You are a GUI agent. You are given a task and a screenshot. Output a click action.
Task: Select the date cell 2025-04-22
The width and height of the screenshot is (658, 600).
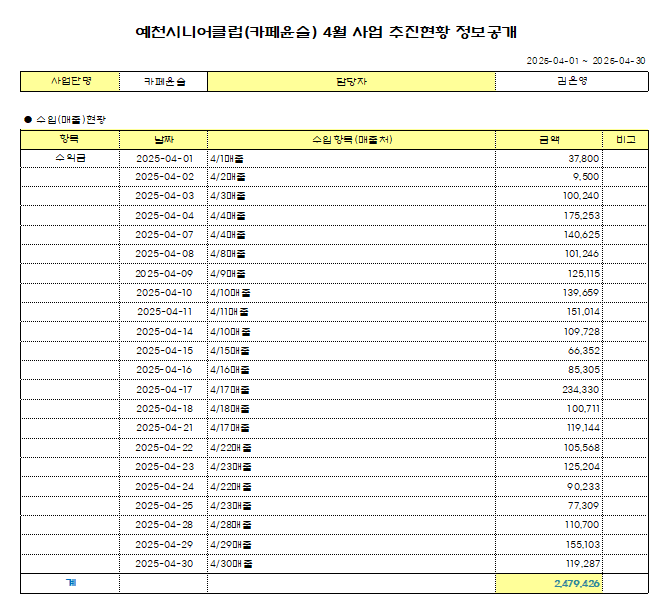(164, 447)
